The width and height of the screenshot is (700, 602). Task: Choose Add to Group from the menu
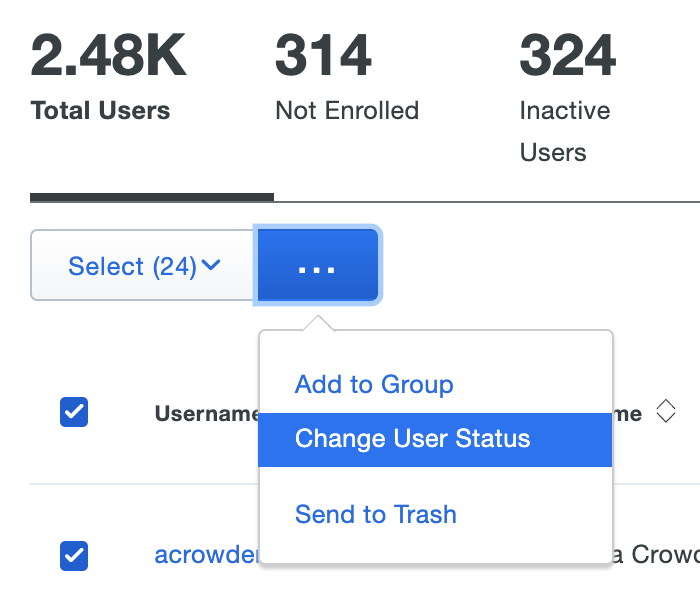(374, 385)
